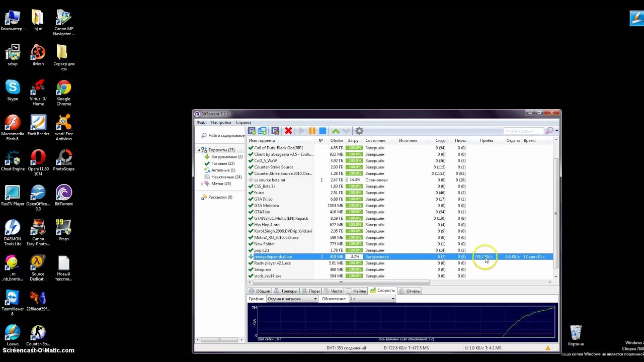Click the red X Remove torrent icon
Viewport: 644px width, 362px height.
288,131
